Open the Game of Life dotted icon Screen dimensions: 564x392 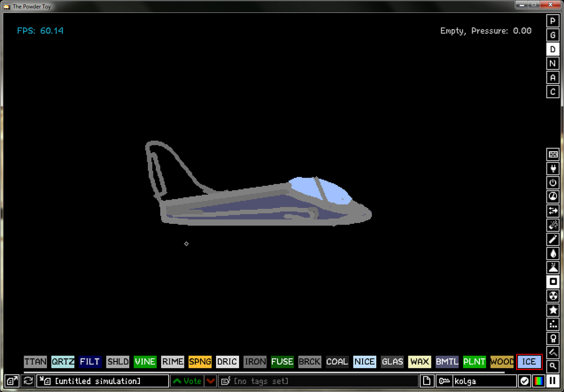click(x=553, y=323)
